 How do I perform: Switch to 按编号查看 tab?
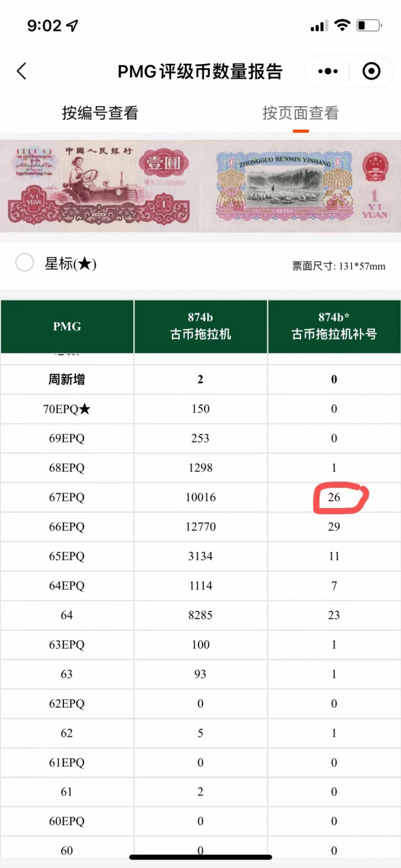pyautogui.click(x=100, y=113)
